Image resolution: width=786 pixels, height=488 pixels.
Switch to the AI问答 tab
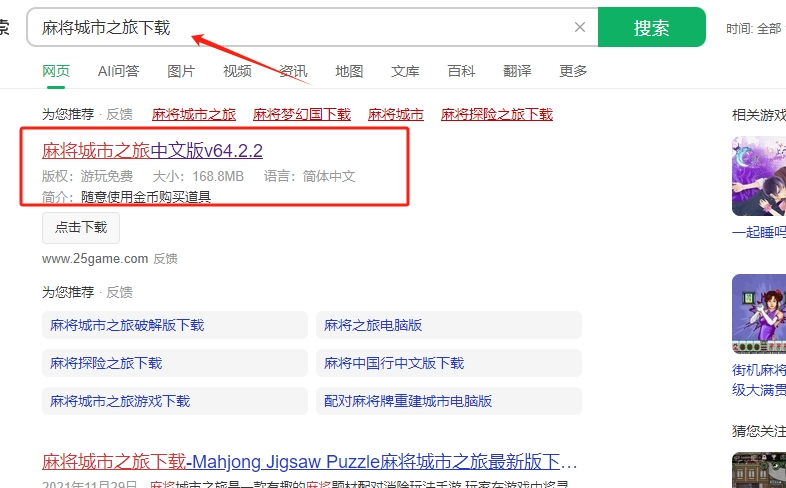118,71
